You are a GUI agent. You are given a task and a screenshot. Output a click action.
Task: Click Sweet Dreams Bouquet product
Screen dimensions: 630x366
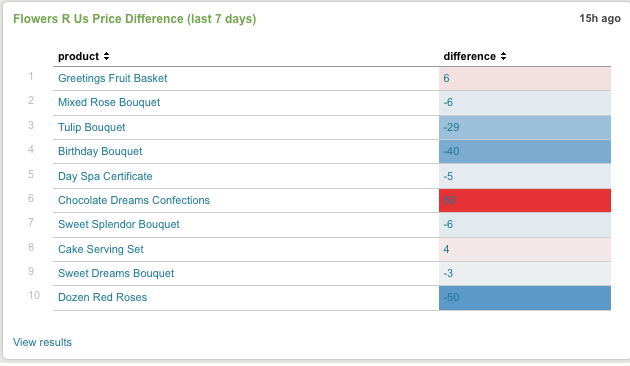[x=116, y=274]
